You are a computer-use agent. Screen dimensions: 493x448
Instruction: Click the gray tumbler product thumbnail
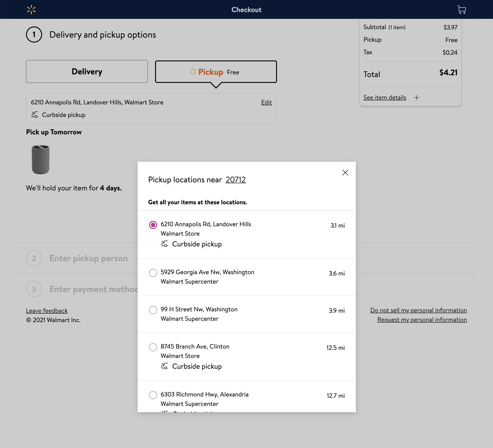[41, 159]
